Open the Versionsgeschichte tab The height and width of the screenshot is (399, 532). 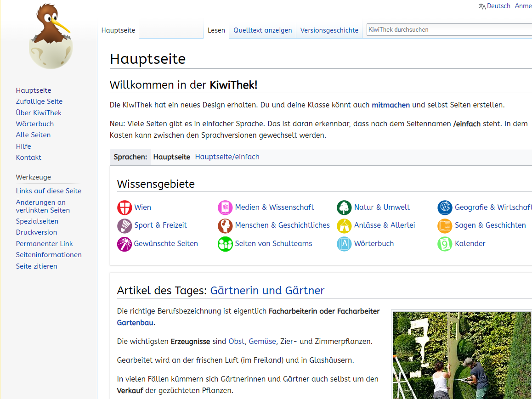tap(329, 30)
